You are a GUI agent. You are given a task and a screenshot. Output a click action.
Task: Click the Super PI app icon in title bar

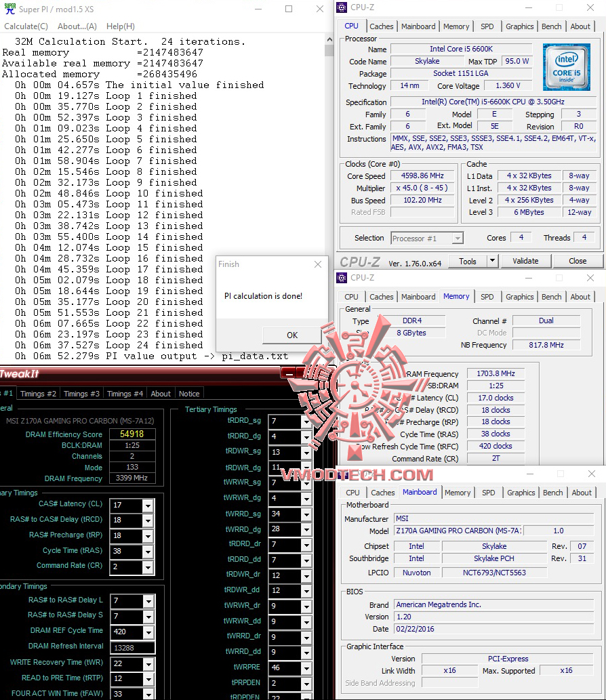pos(9,9)
